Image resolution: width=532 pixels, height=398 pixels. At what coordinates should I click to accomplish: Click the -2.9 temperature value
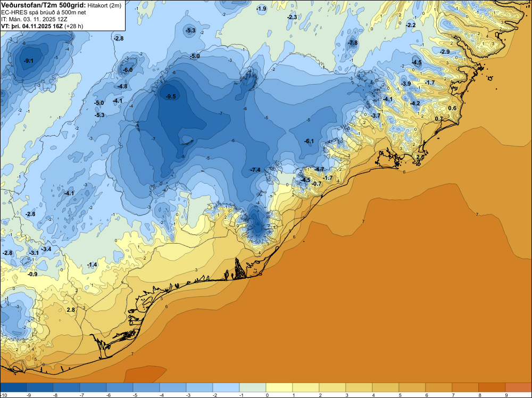tap(445, 52)
